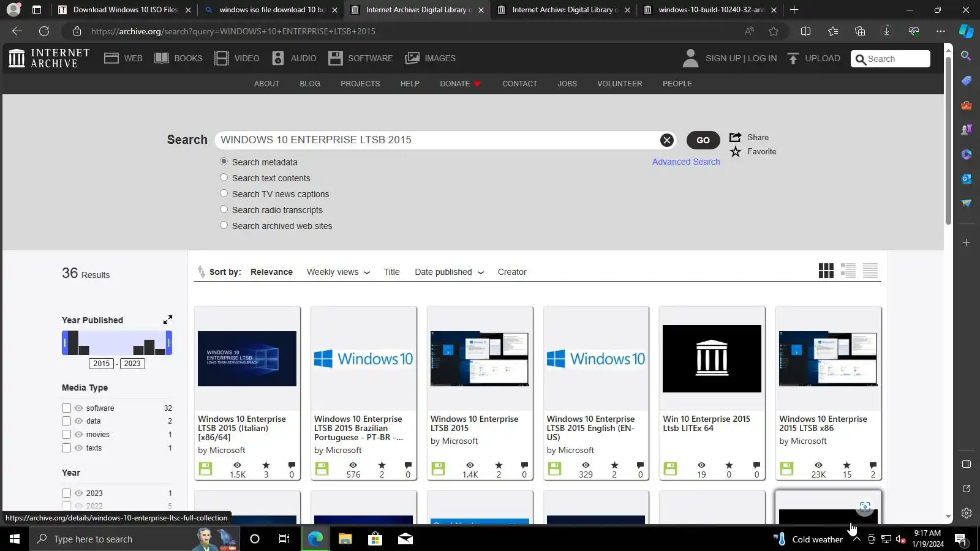
Task: Switch to compact list view
Action: click(x=870, y=271)
